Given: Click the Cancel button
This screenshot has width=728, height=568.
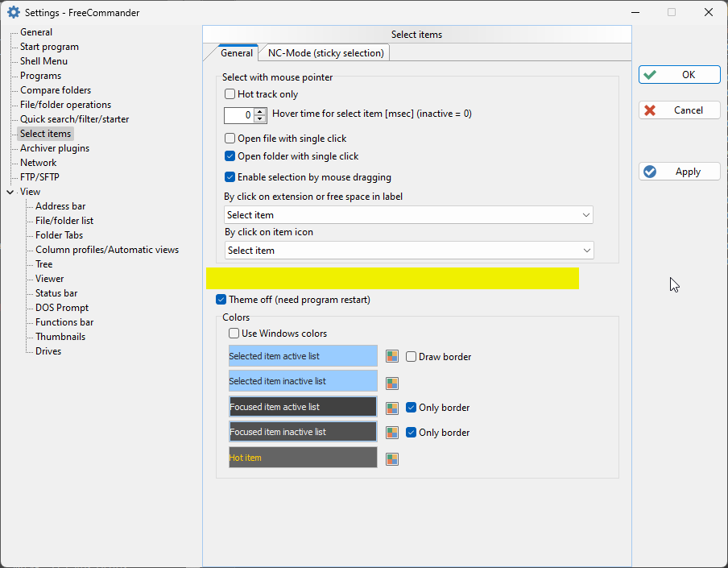Looking at the screenshot, I should [x=679, y=110].
